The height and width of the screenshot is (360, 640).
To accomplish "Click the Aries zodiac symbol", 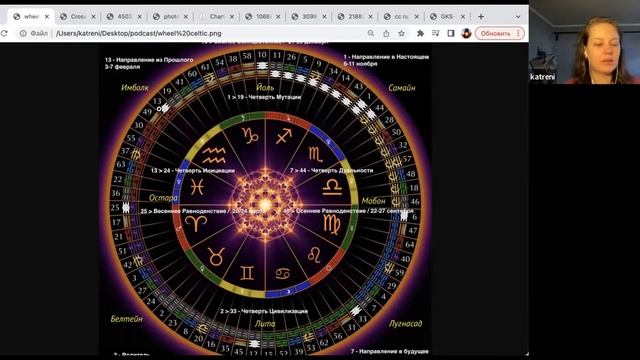I will pos(196,223).
